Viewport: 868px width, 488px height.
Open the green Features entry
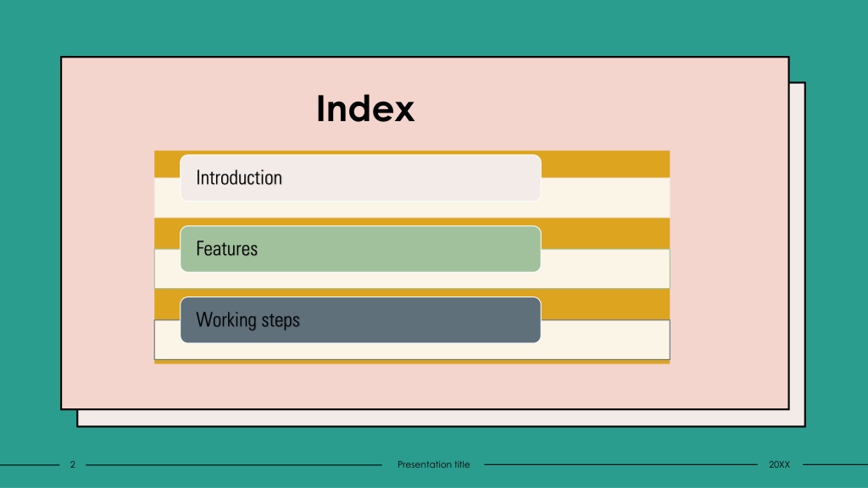click(360, 248)
